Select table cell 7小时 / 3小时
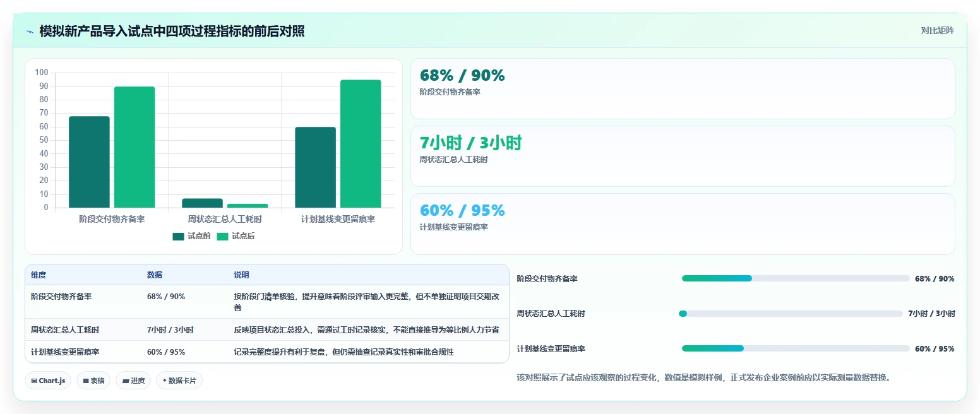The image size is (980, 414). [170, 330]
